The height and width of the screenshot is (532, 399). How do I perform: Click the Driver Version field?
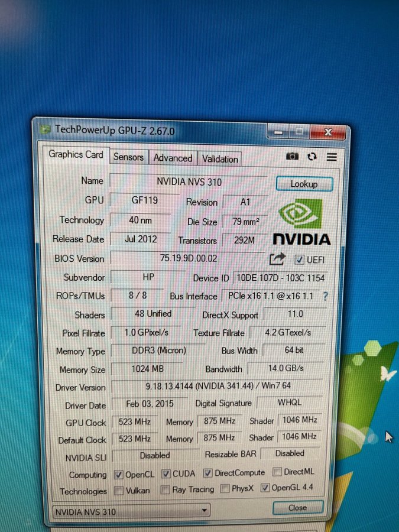point(218,386)
